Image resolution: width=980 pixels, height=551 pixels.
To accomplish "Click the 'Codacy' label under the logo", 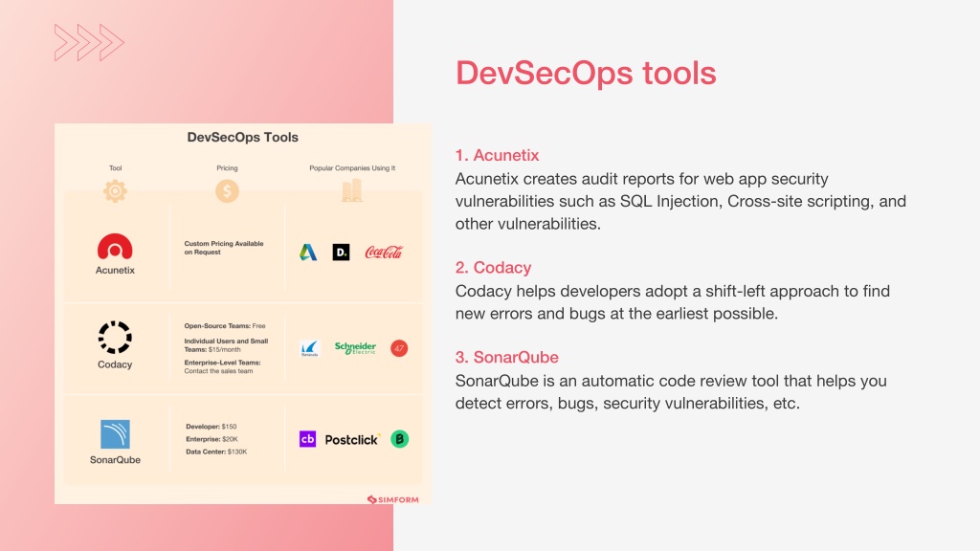I will 115,364.
